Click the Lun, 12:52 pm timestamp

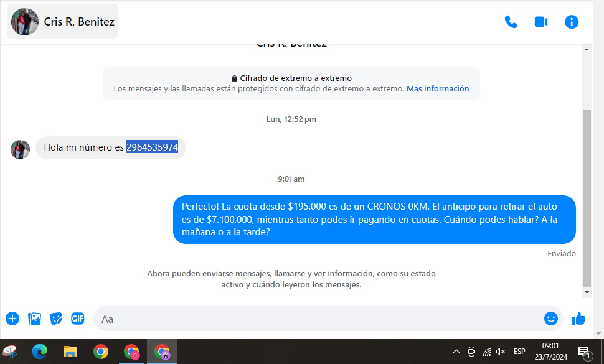(x=291, y=119)
